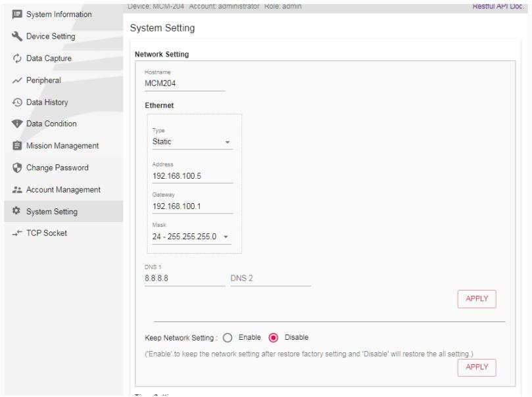Screen dimensions: 532x397
Task: Select Disable for Keep Network Setting
Action: (x=273, y=338)
